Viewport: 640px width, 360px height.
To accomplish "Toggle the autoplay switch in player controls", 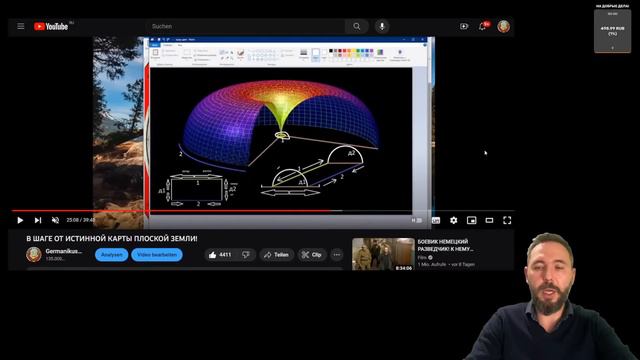I will [x=416, y=220].
